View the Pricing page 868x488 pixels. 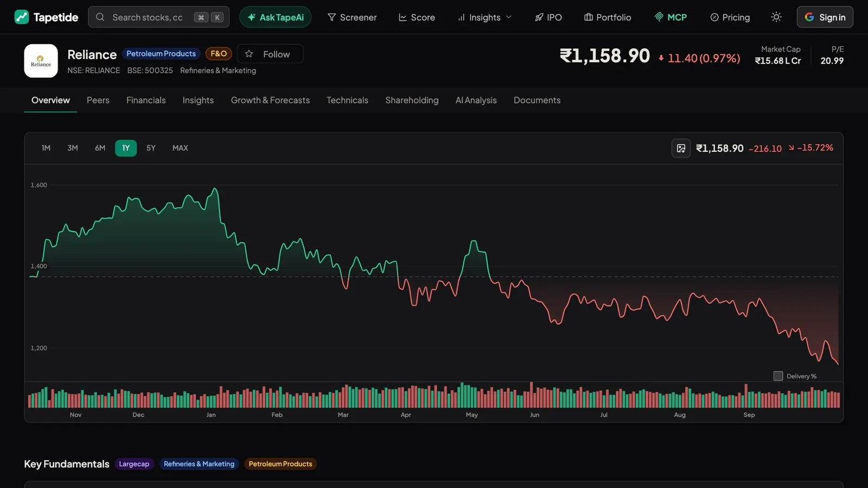(730, 17)
